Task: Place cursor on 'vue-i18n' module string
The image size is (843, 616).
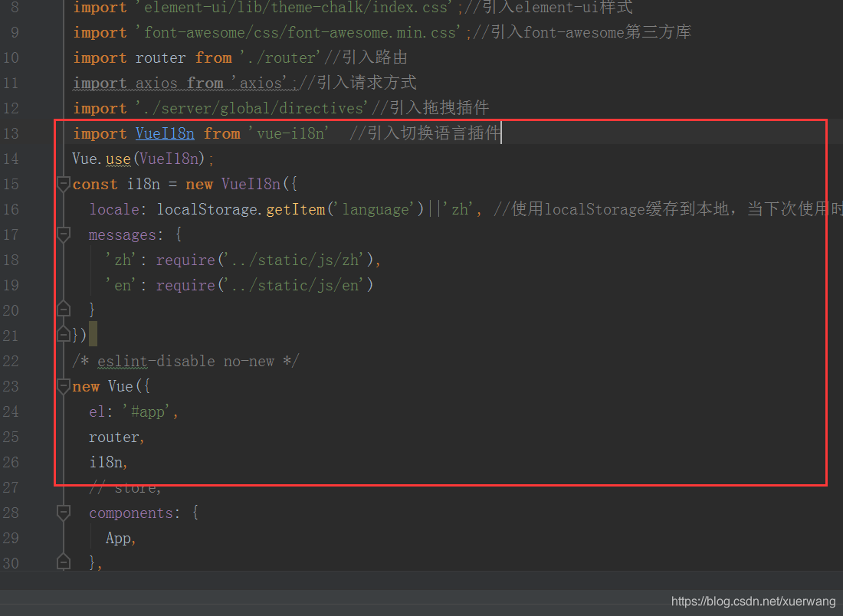Action: click(289, 133)
